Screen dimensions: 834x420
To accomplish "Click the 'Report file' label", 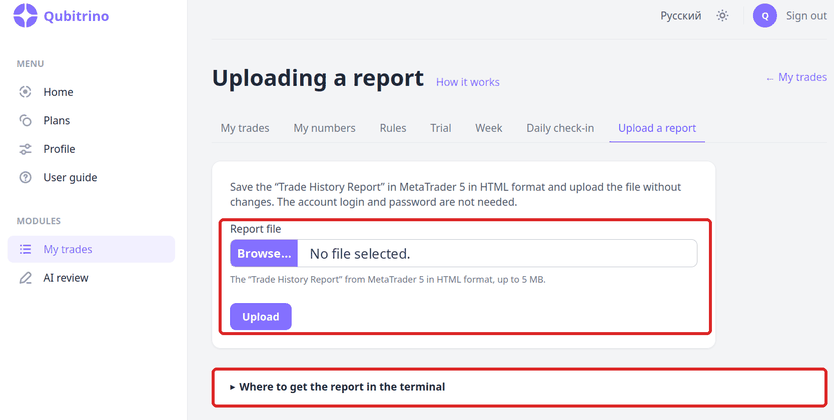I will coord(255,229).
